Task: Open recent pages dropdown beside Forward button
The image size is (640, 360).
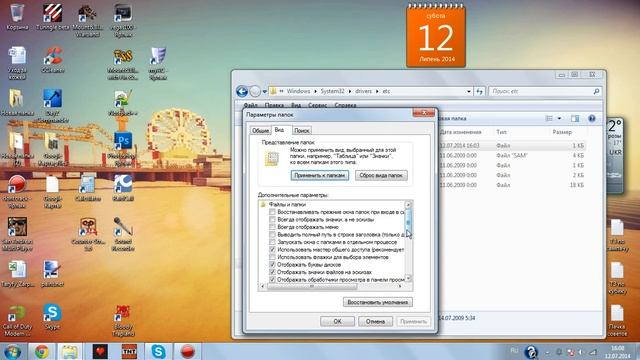Action: pyautogui.click(x=264, y=91)
